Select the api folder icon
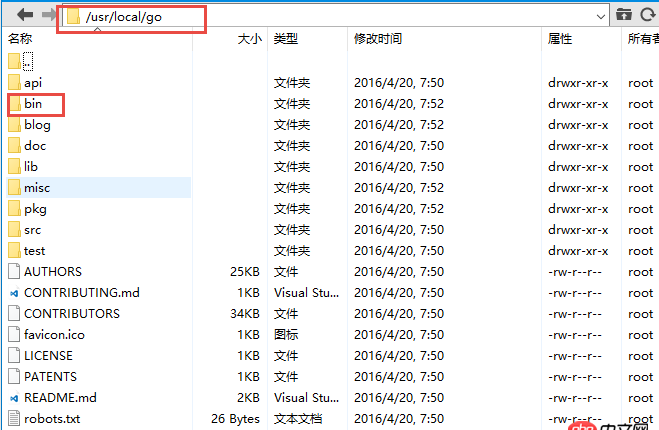 (x=14, y=82)
